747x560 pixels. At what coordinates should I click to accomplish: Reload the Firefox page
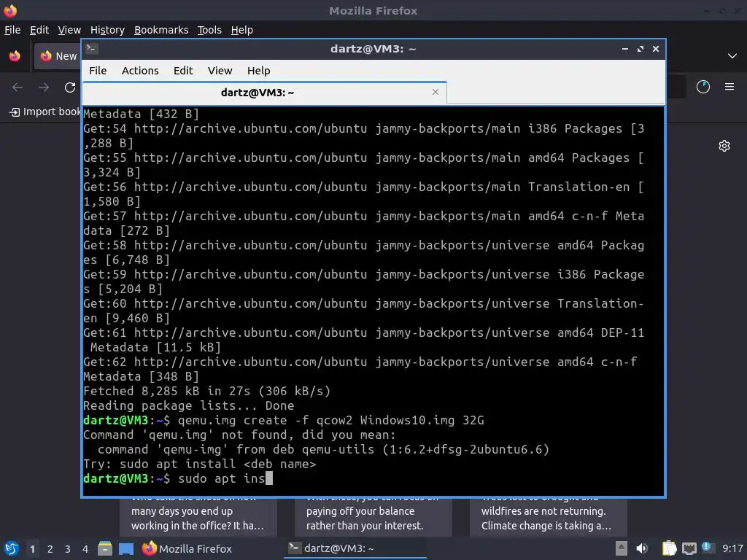[x=70, y=87]
